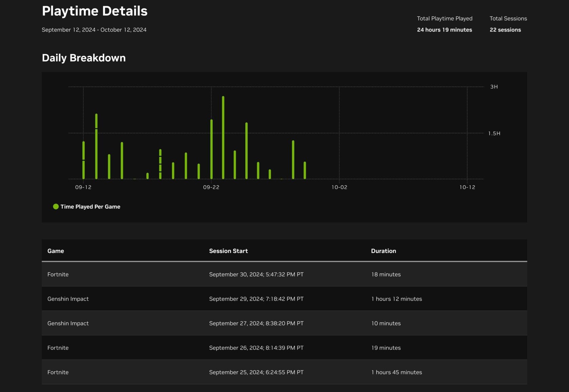
Task: Select the date range September 12 - October 12
Action: click(x=94, y=30)
